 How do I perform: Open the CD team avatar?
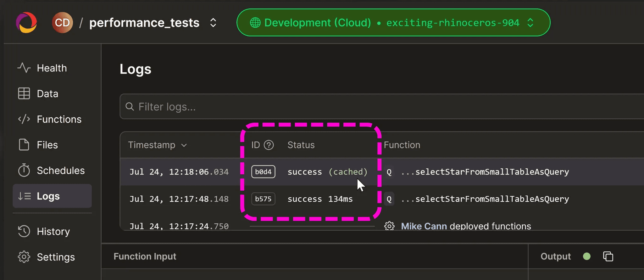62,22
